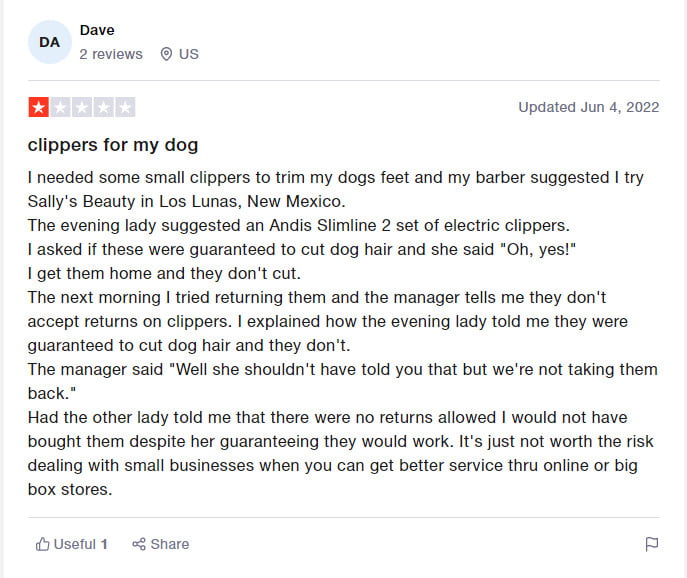Open Dave's reviewer profile name

pos(97,30)
